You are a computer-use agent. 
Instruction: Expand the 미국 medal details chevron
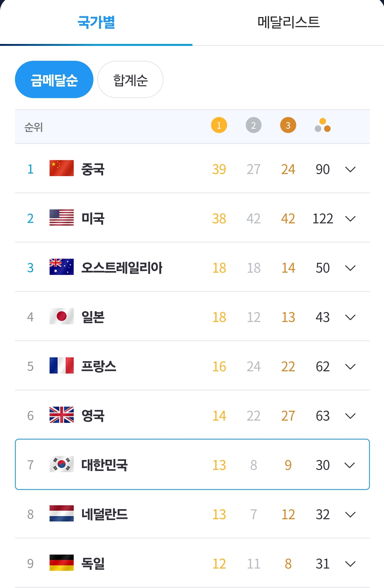point(350,219)
